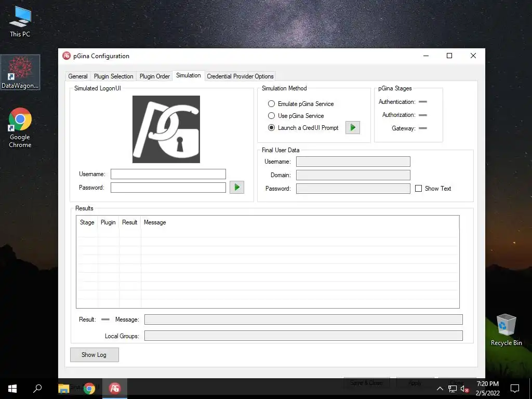Open the Windows Start menu
532x399 pixels.
click(x=12, y=389)
